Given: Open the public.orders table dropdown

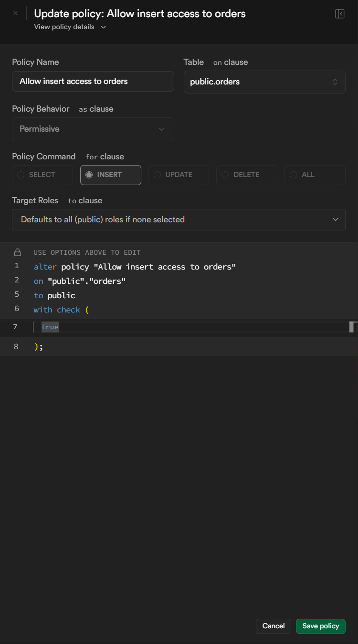Looking at the screenshot, I should pyautogui.click(x=264, y=82).
